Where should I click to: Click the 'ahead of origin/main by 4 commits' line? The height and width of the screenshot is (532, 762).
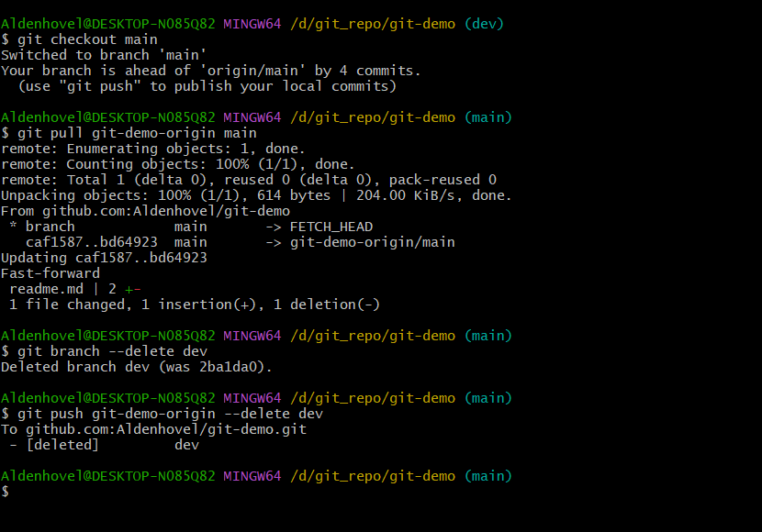pyautogui.click(x=210, y=71)
